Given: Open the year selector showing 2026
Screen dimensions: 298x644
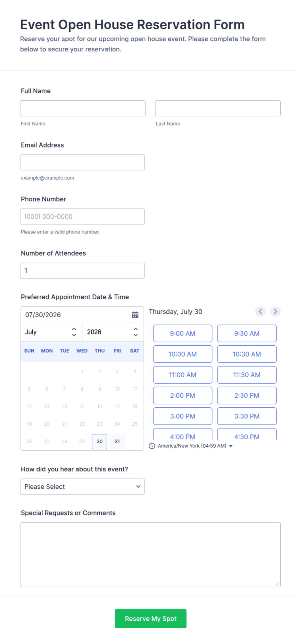Looking at the screenshot, I should pyautogui.click(x=113, y=332).
